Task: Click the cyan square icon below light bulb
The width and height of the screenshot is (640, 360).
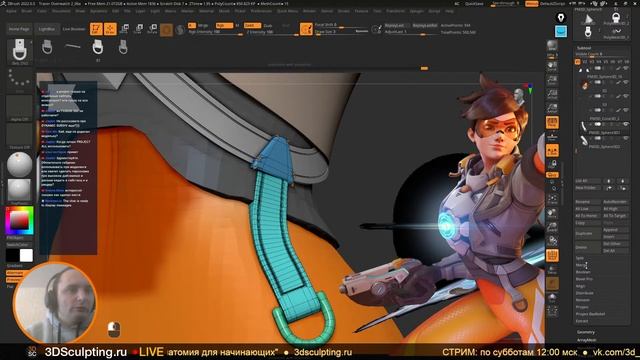Action: pyautogui.click(x=561, y=31)
